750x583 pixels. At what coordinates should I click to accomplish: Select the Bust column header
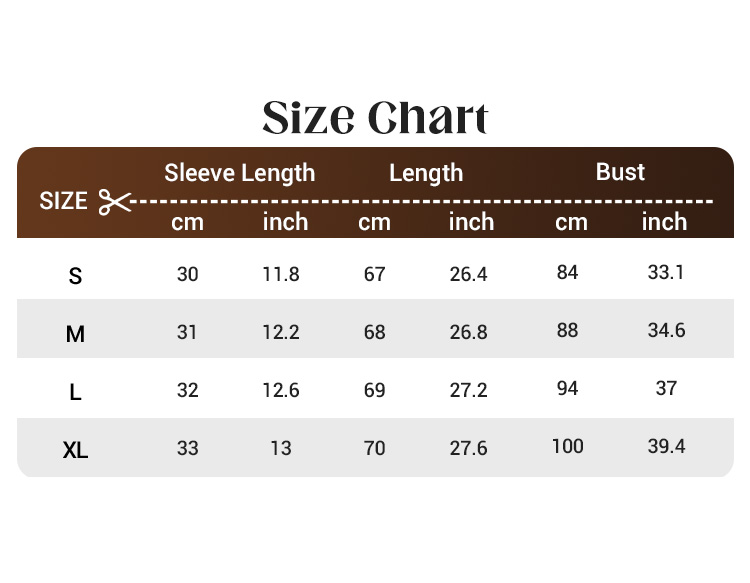tap(620, 172)
